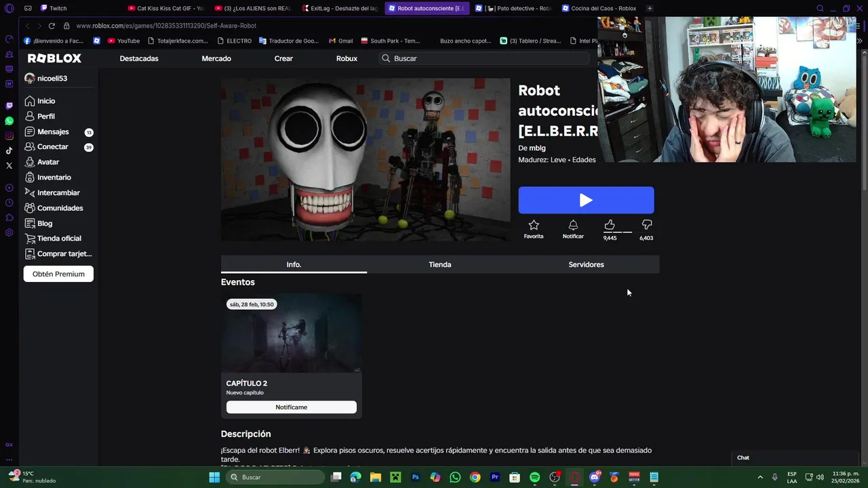The height and width of the screenshot is (488, 868).
Task: Open Premiere Pro from the Windows taskbar
Action: (495, 477)
